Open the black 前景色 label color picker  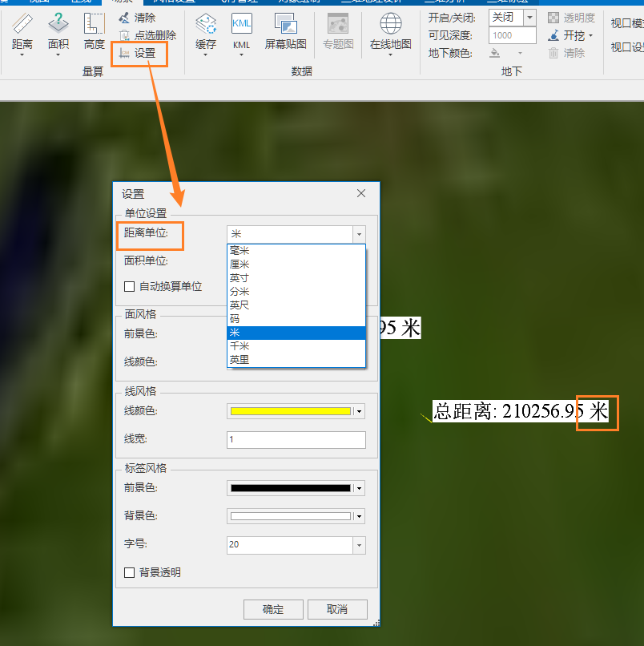(296, 488)
